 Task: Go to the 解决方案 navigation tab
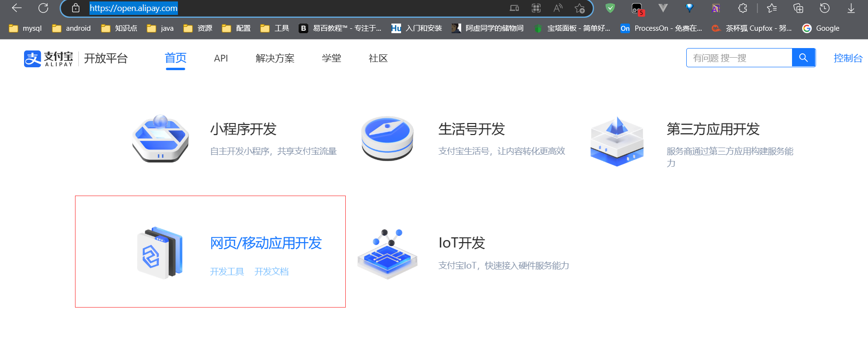[x=275, y=58]
